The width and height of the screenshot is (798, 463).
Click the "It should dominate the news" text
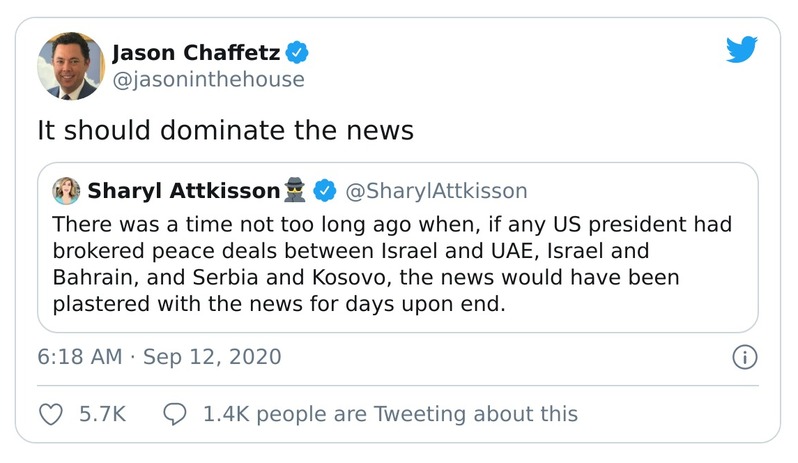pos(225,131)
